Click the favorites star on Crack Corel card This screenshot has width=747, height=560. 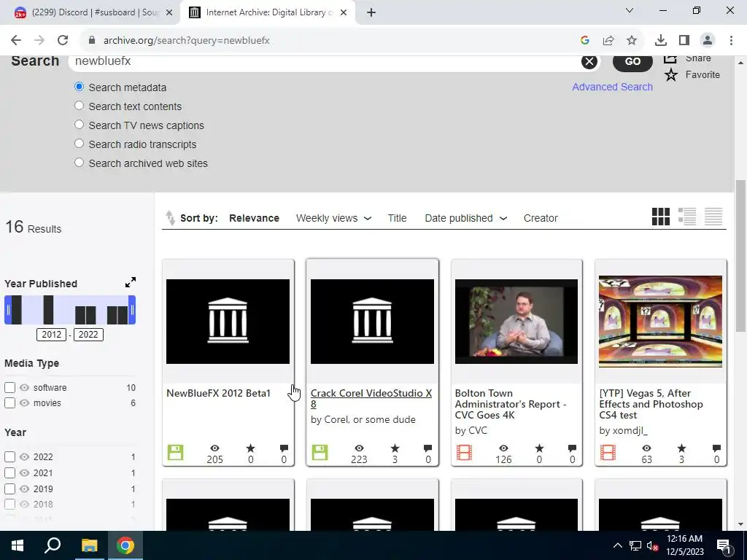click(395, 448)
